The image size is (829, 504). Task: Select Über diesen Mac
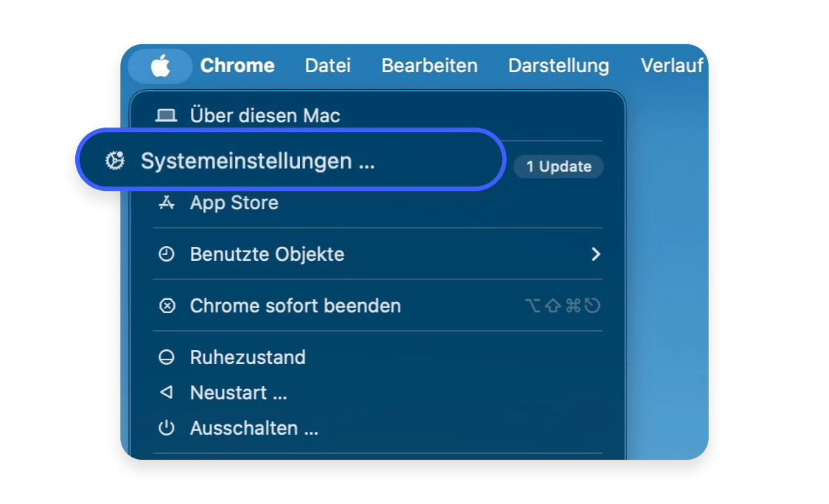coord(265,116)
